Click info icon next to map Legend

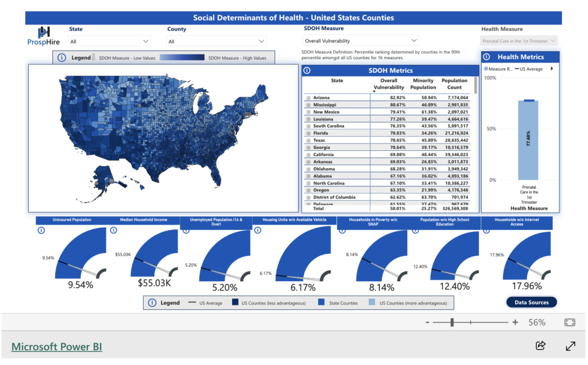click(62, 57)
